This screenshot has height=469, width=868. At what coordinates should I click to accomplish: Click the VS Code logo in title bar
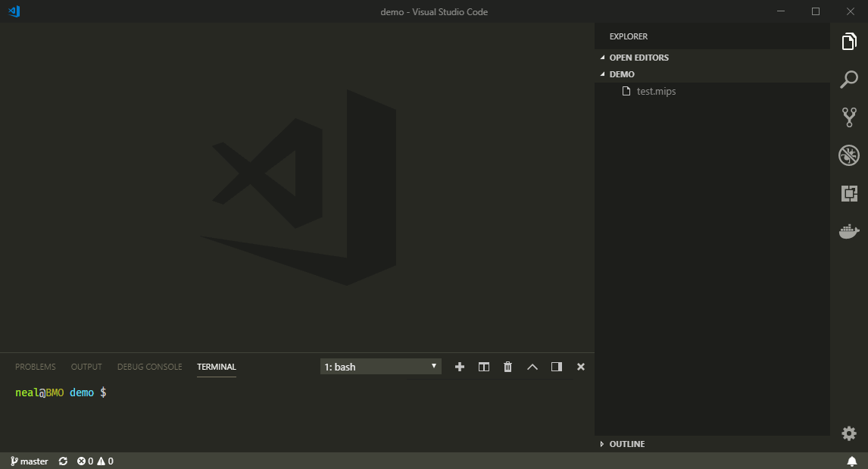[14, 11]
